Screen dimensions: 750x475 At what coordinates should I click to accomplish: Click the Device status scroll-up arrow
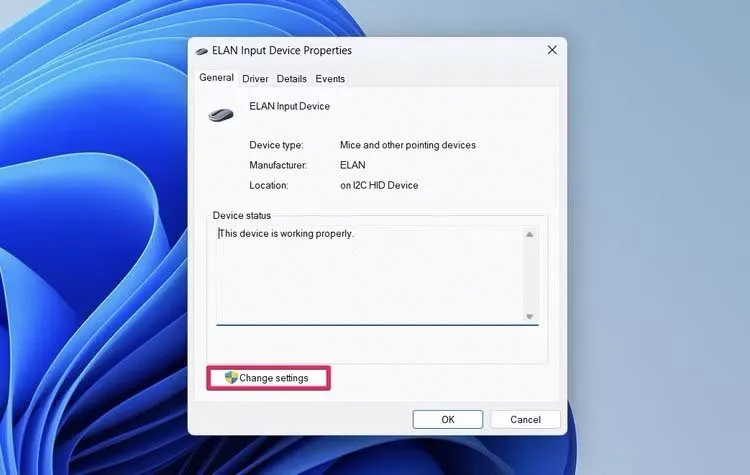tap(529, 235)
